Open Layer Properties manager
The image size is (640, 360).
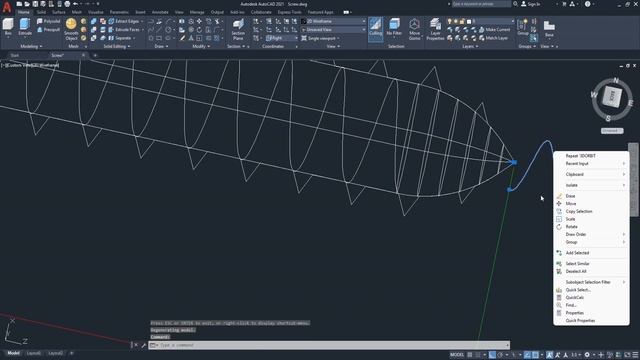(435, 29)
